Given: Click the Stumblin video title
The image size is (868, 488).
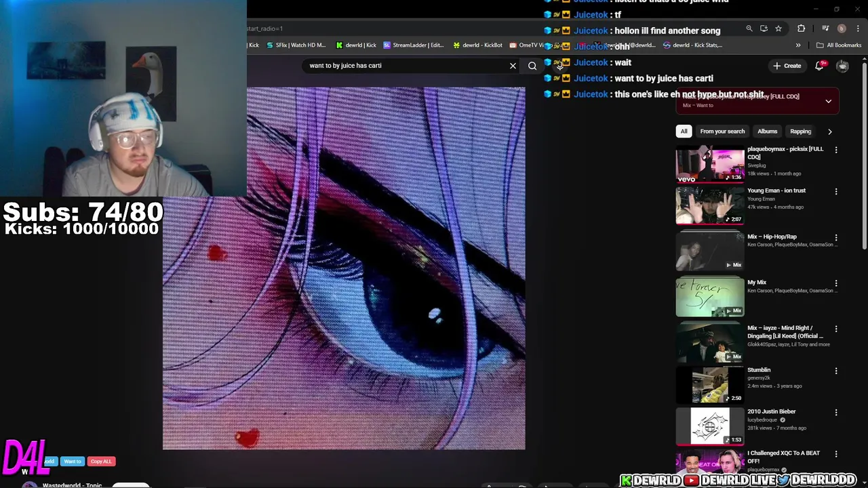Looking at the screenshot, I should coord(759,370).
